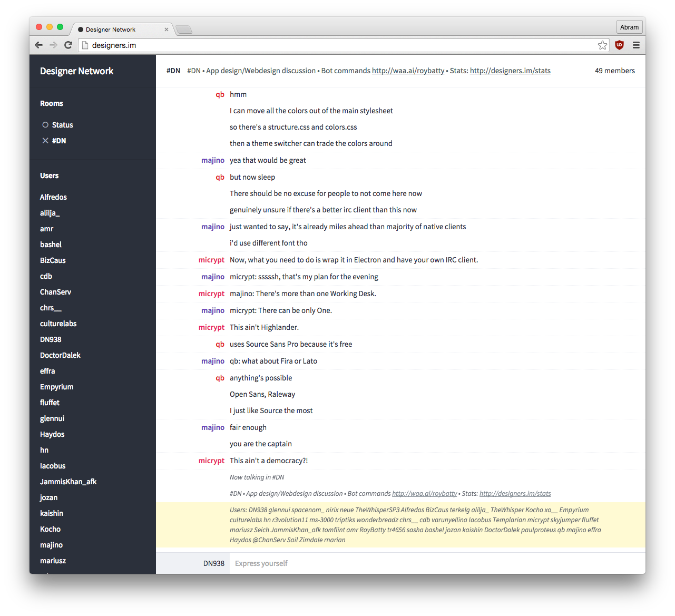Open the browser hamburger menu
The width and height of the screenshot is (675, 616).
[636, 45]
